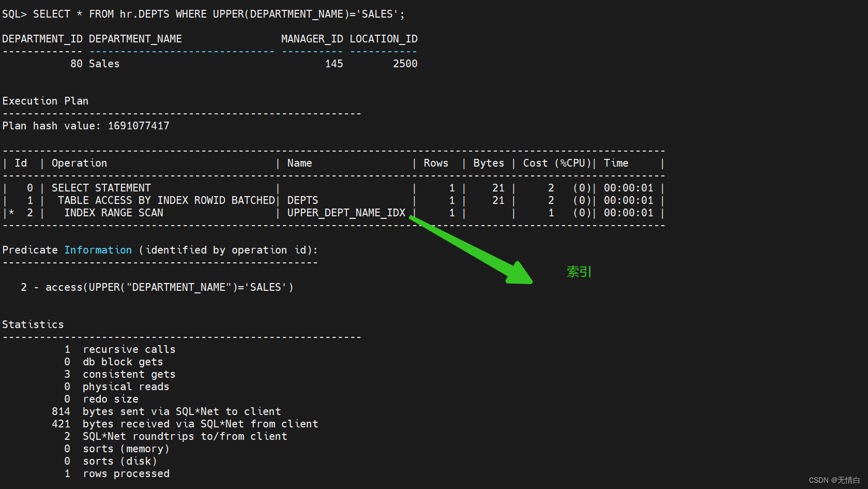Click the Execution Plan heading
Image resolution: width=868 pixels, height=489 pixels.
tap(45, 101)
